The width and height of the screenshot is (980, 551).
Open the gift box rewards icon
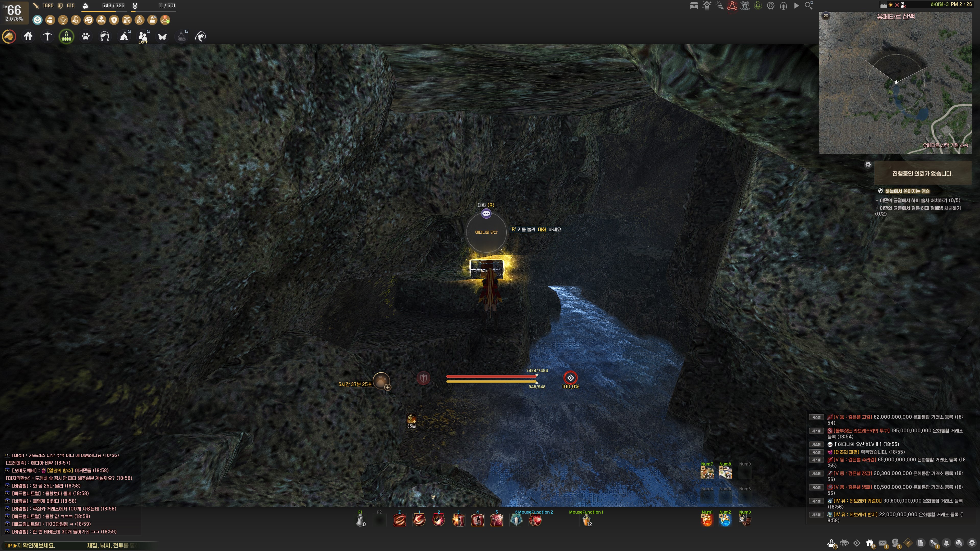(x=870, y=543)
